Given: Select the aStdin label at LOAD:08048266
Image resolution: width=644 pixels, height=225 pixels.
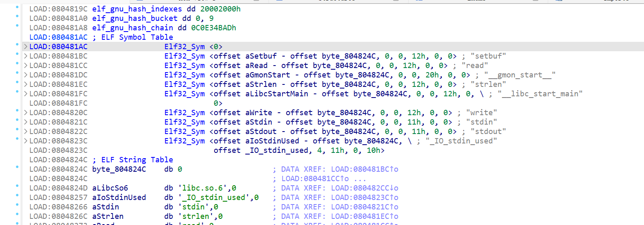Looking at the screenshot, I should click(x=106, y=207).
